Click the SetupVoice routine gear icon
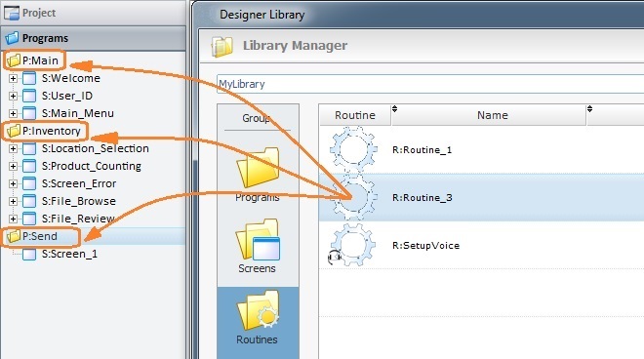 pyautogui.click(x=352, y=245)
